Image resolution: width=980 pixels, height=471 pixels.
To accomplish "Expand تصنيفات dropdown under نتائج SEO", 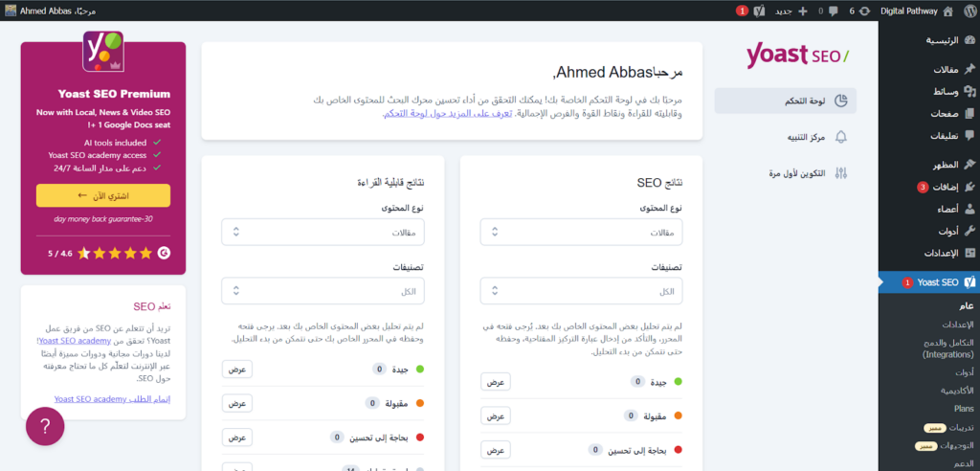I will (x=581, y=291).
